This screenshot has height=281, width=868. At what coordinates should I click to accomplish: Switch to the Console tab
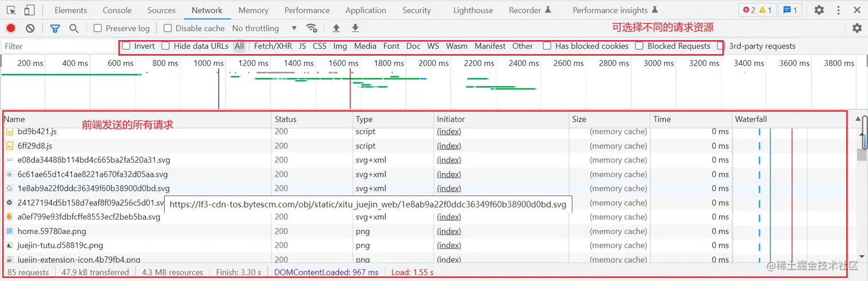point(117,10)
